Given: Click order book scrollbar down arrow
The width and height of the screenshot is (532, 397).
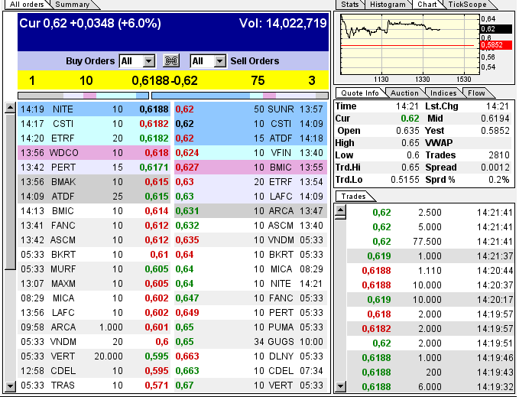Looking at the screenshot, I should pos(10,386).
